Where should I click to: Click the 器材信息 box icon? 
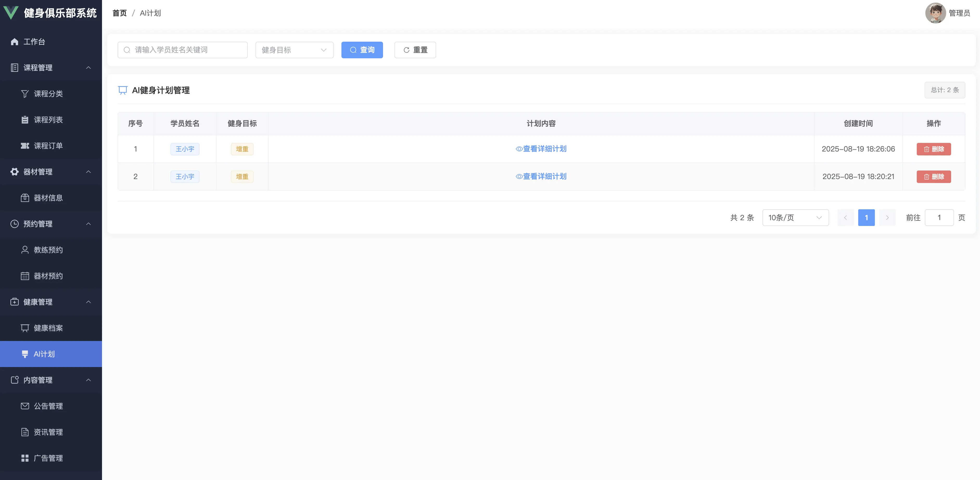(25, 198)
